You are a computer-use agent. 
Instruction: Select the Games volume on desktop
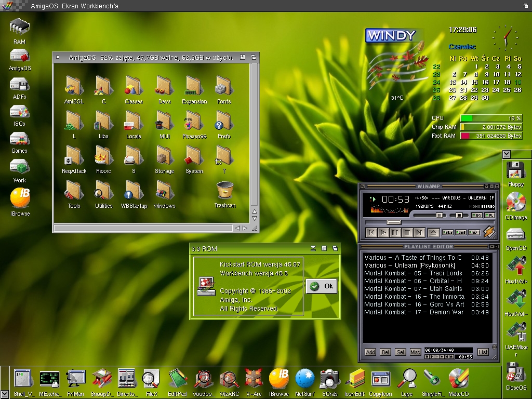coord(19,143)
